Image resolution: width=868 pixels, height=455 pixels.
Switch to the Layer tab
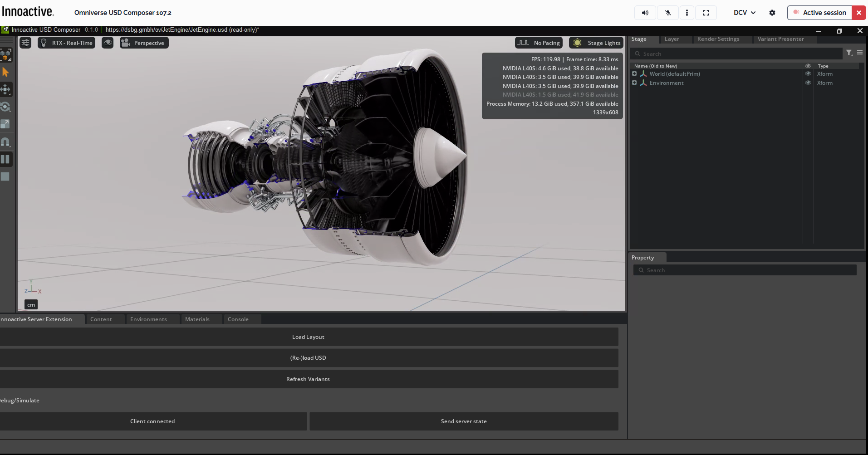click(x=672, y=39)
